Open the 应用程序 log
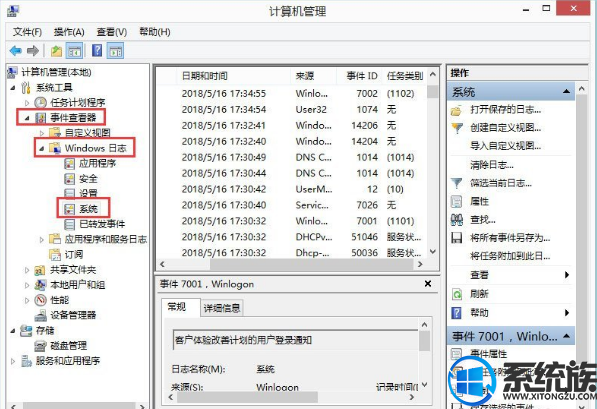This screenshot has width=597, height=409. (x=97, y=163)
